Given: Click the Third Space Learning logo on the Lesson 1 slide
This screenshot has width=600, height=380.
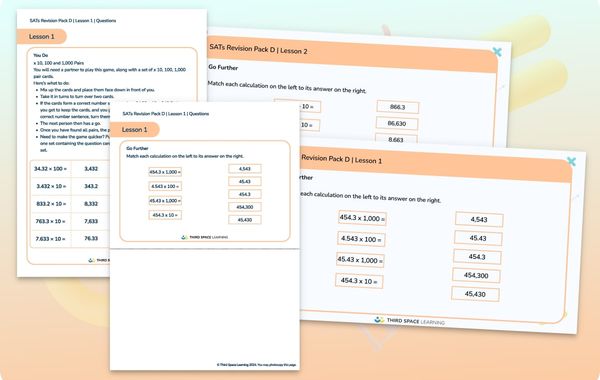Looking at the screenshot, I should click(x=409, y=321).
